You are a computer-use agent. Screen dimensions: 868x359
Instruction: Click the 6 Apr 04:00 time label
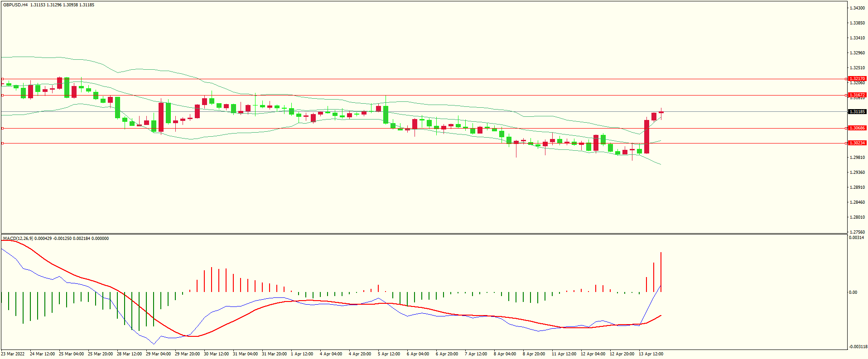tap(418, 354)
